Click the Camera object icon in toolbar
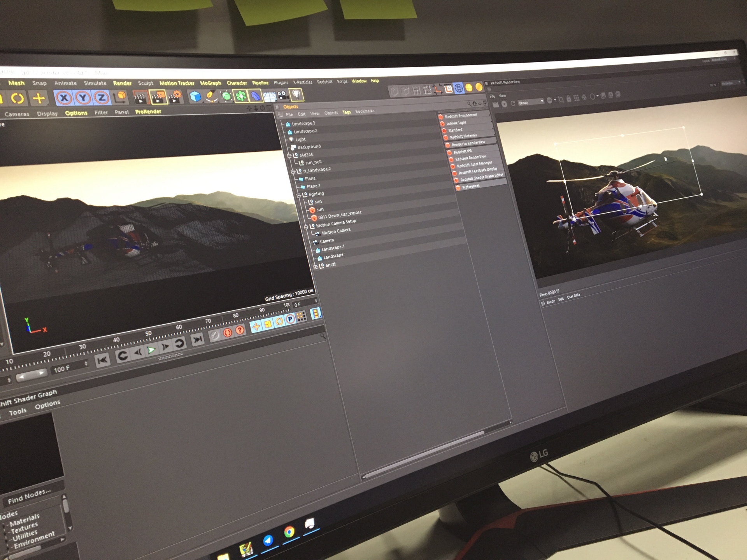This screenshot has width=747, height=560. (283, 95)
